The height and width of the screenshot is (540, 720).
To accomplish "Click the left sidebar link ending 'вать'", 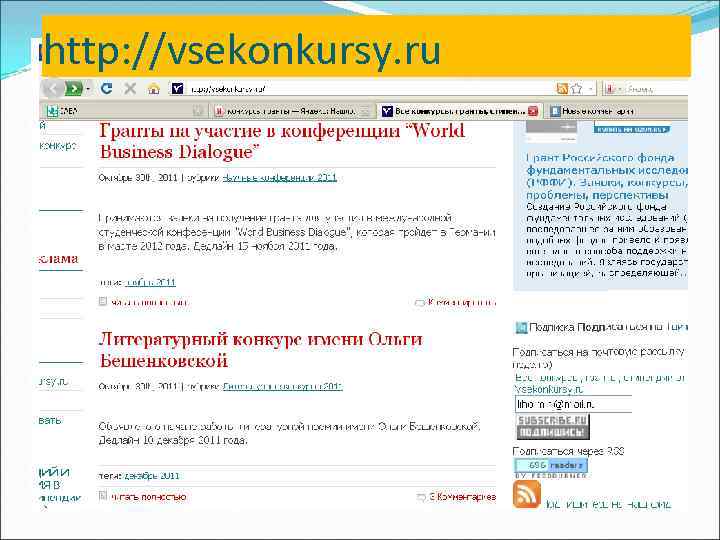I will coord(51,420).
